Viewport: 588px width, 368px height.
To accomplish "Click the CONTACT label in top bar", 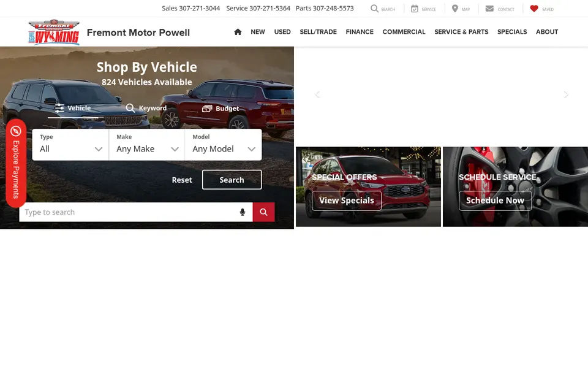I will [506, 9].
